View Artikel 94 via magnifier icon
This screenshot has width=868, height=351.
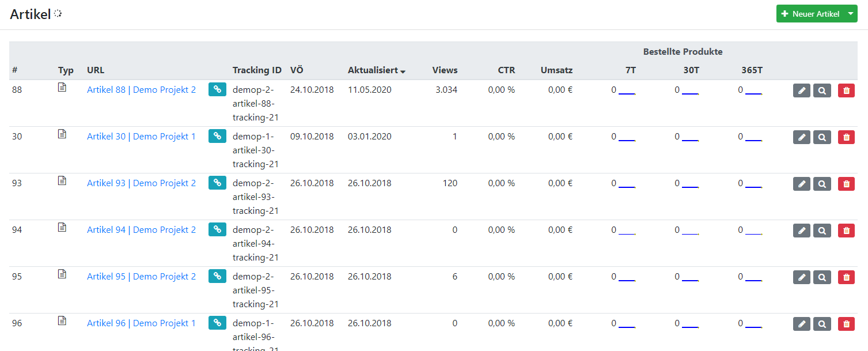[x=822, y=231]
